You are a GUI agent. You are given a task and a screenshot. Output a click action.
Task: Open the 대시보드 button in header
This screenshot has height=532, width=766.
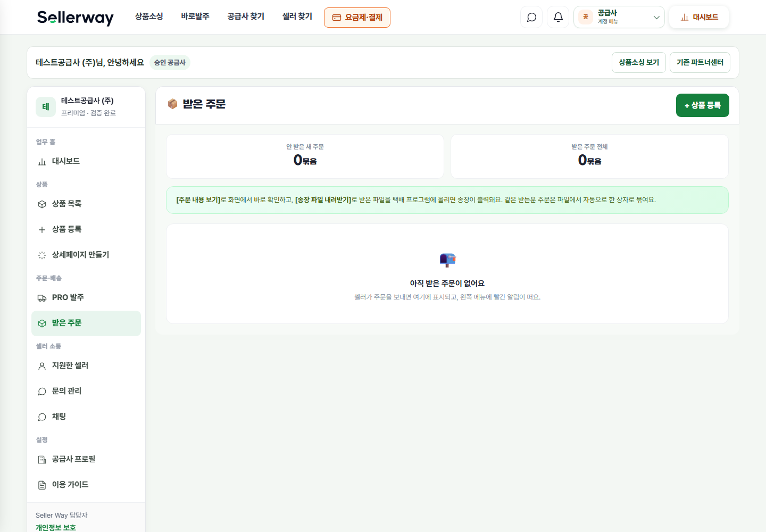(699, 17)
